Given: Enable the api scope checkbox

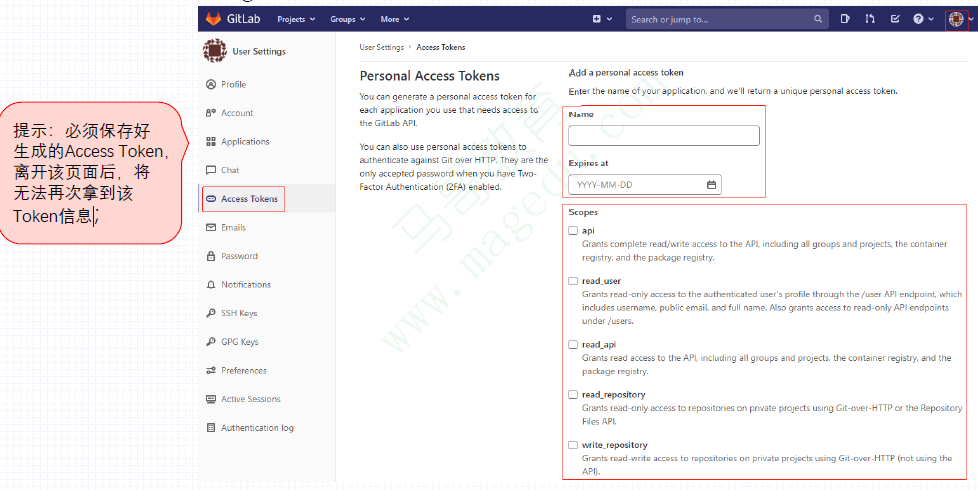Looking at the screenshot, I should (573, 230).
